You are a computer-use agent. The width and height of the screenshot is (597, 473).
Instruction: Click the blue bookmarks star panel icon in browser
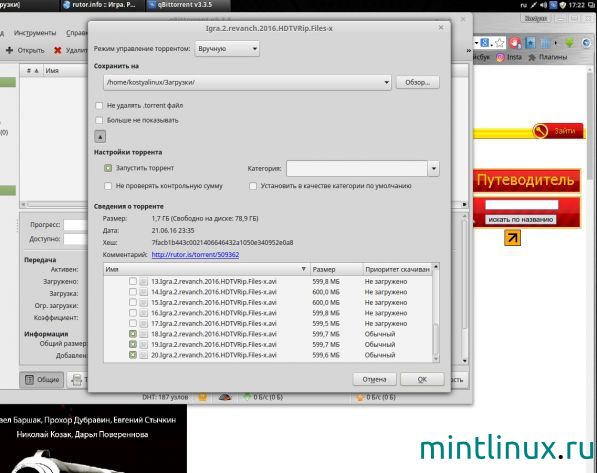pos(530,43)
